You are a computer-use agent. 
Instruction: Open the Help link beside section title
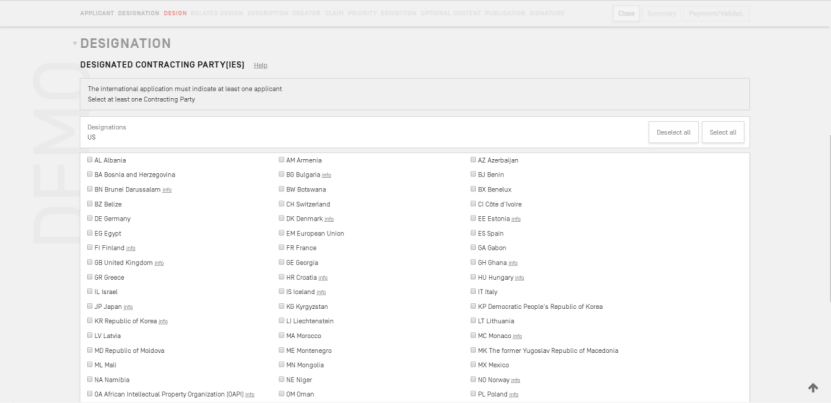(x=260, y=65)
